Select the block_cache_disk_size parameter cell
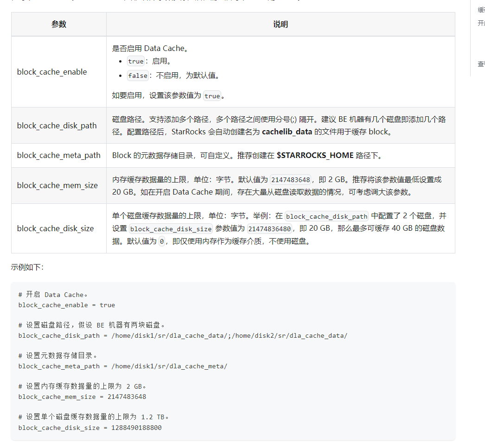The height and width of the screenshot is (448, 485). tap(59, 228)
